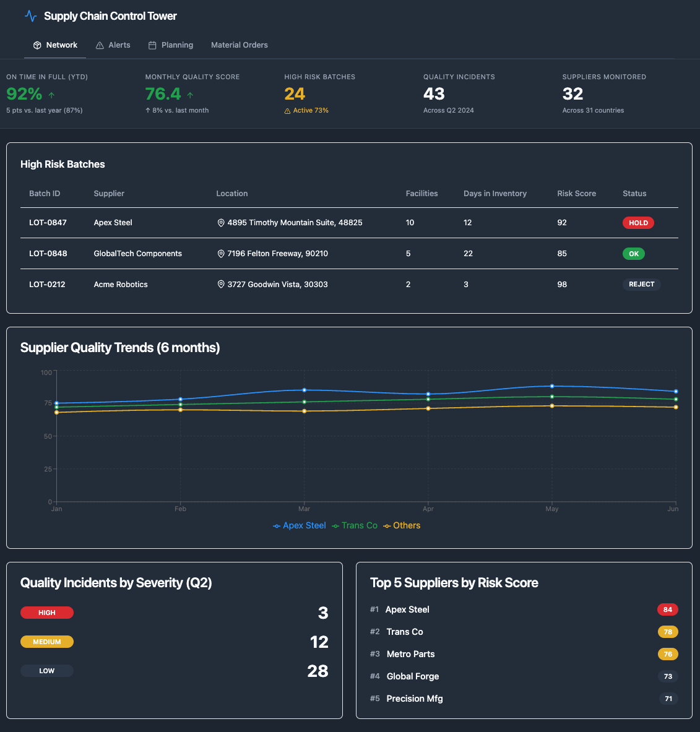Image resolution: width=700 pixels, height=732 pixels.
Task: Click the REJECT status badge for LOT-0212
Action: [641, 285]
